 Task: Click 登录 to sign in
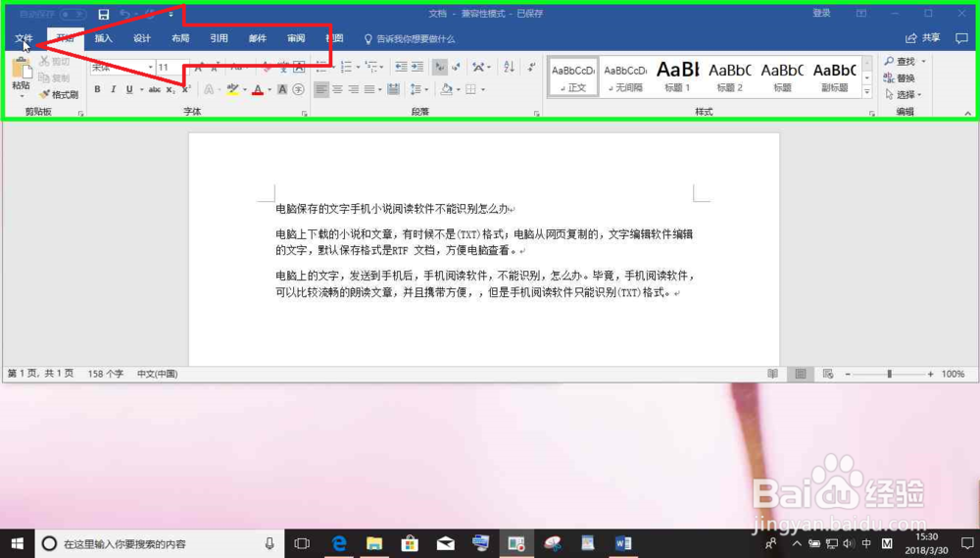822,13
